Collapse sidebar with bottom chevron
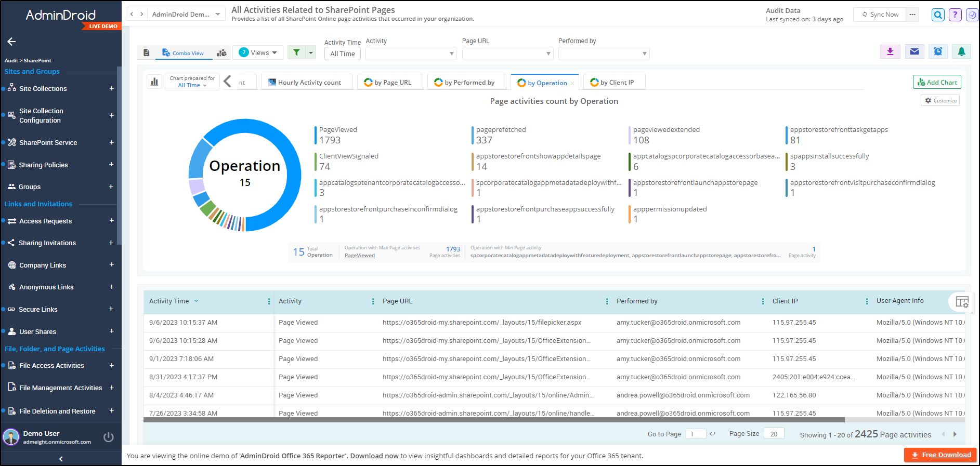Viewport: 980px width, 466px height. (61, 459)
